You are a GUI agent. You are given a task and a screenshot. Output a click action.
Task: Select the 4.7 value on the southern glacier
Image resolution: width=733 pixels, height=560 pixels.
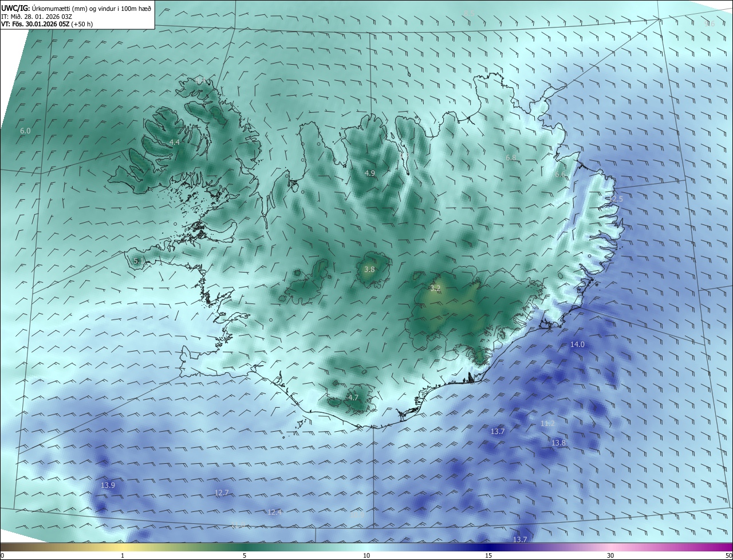pyautogui.click(x=353, y=397)
